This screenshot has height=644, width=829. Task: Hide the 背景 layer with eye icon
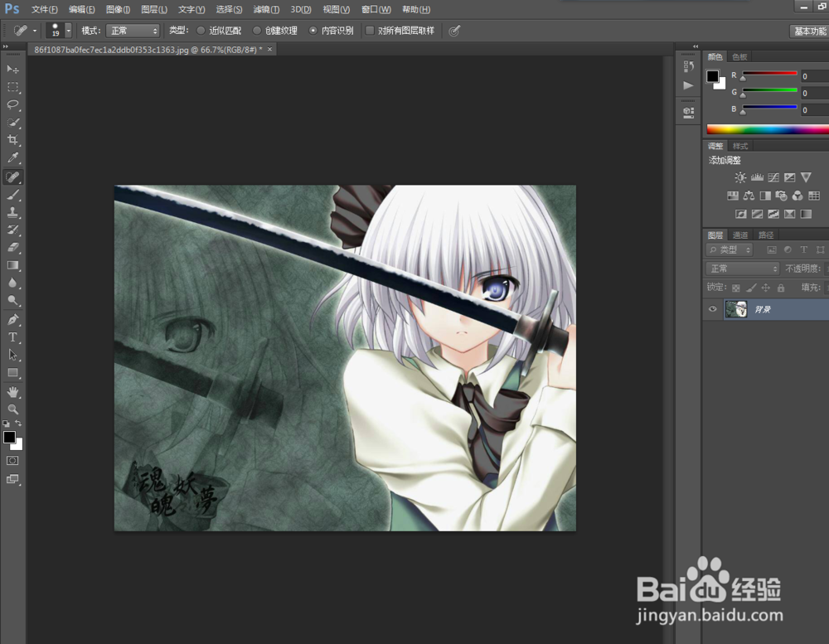(713, 309)
